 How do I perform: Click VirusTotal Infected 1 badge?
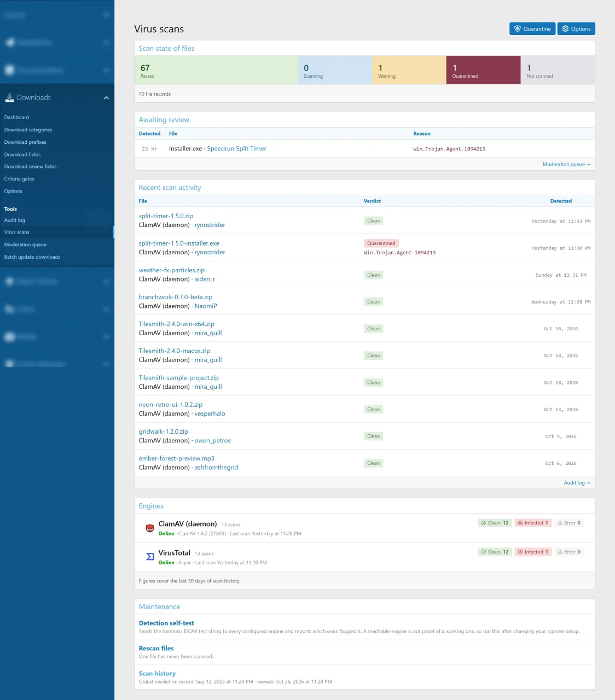[532, 552]
